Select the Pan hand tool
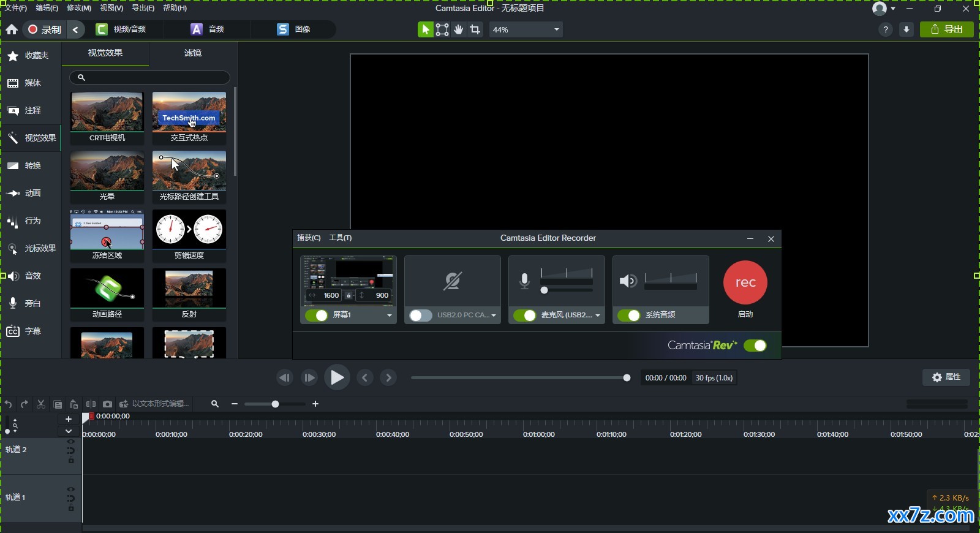The height and width of the screenshot is (533, 980). [459, 29]
